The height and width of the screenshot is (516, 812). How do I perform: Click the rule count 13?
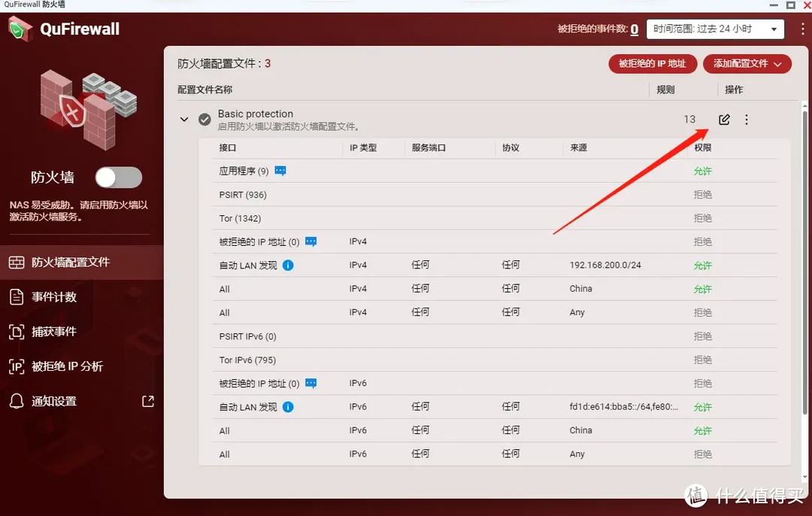pos(689,119)
